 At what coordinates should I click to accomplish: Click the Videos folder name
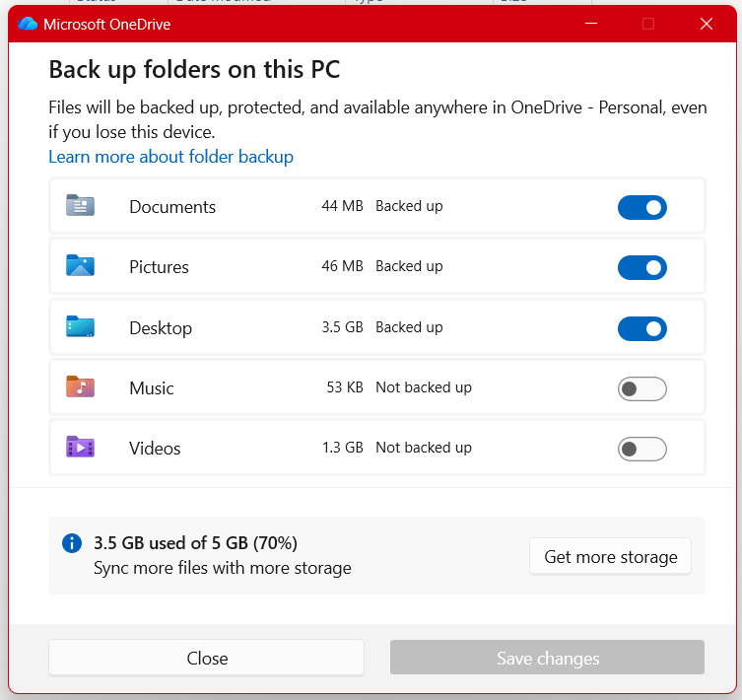pyautogui.click(x=155, y=449)
